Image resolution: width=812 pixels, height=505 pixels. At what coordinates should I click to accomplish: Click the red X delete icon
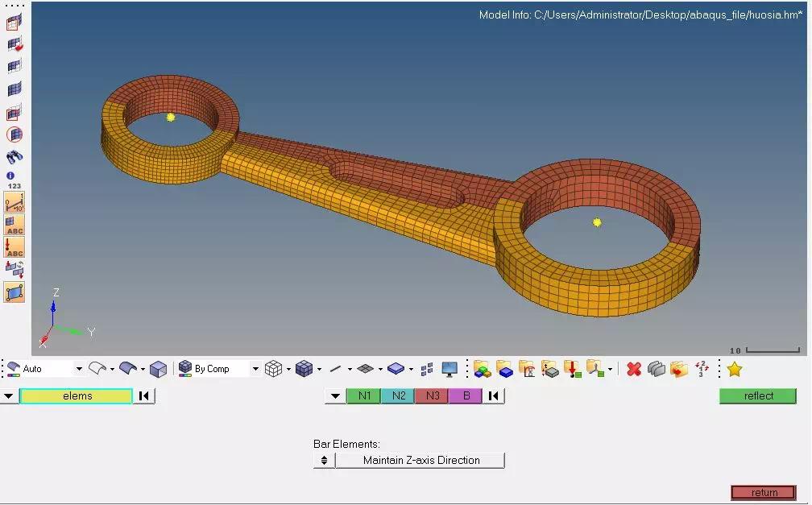(634, 370)
